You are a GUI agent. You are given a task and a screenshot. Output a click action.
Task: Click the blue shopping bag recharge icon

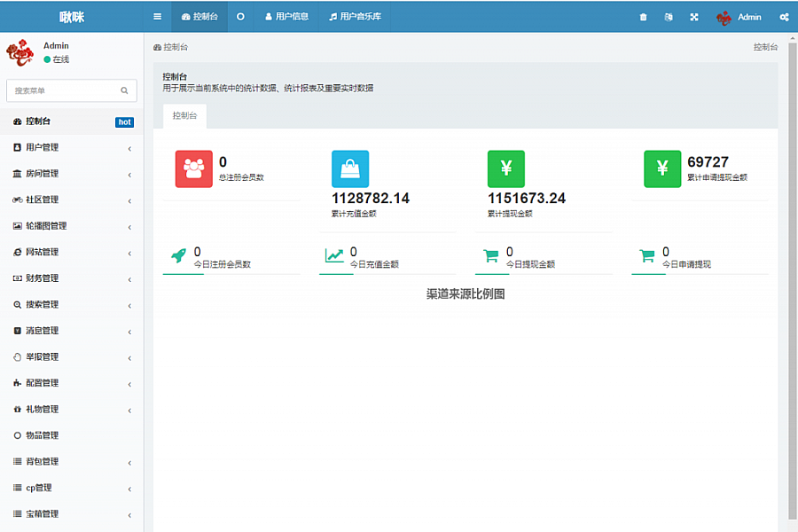point(350,168)
